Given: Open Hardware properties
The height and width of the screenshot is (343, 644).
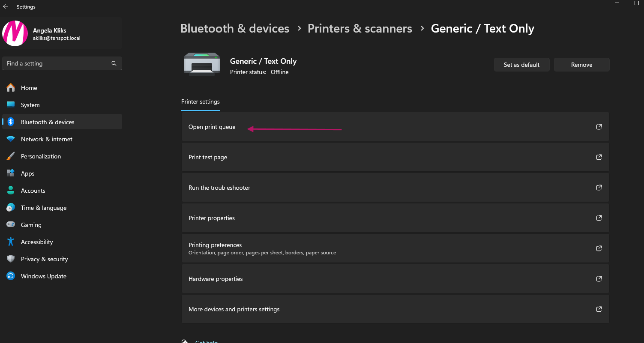Looking at the screenshot, I should (x=395, y=279).
